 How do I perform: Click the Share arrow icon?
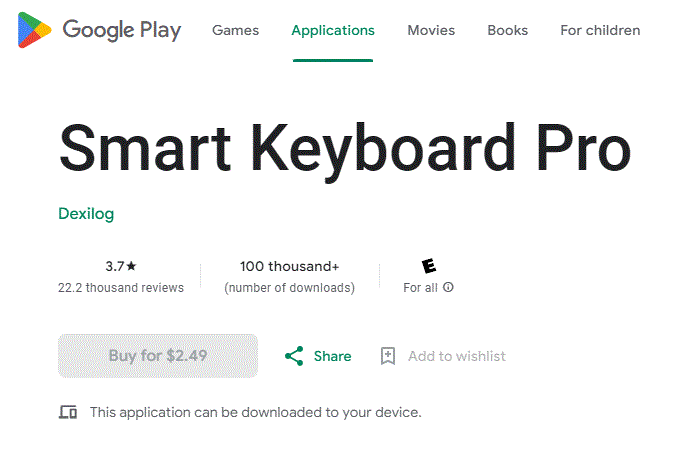(294, 356)
